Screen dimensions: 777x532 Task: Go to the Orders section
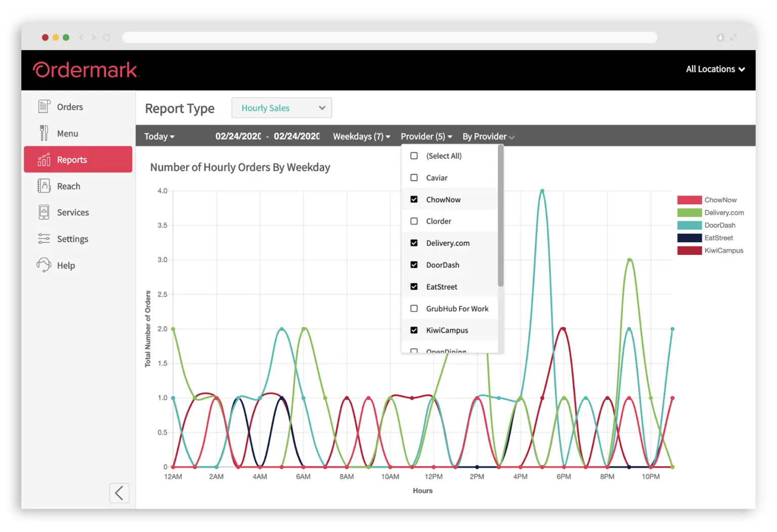pos(78,107)
